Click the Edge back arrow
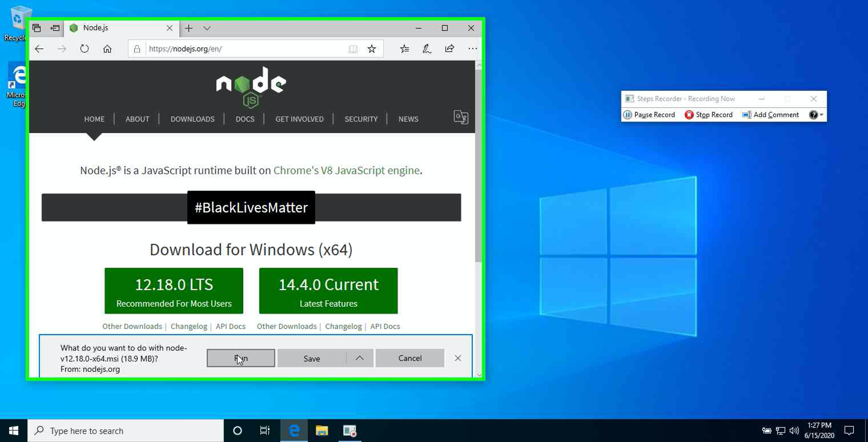 (x=39, y=49)
